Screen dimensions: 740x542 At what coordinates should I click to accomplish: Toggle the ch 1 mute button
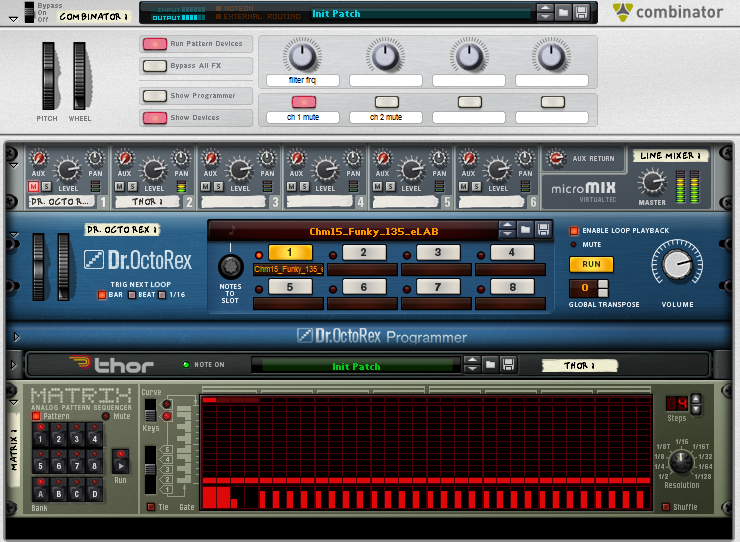[x=304, y=102]
